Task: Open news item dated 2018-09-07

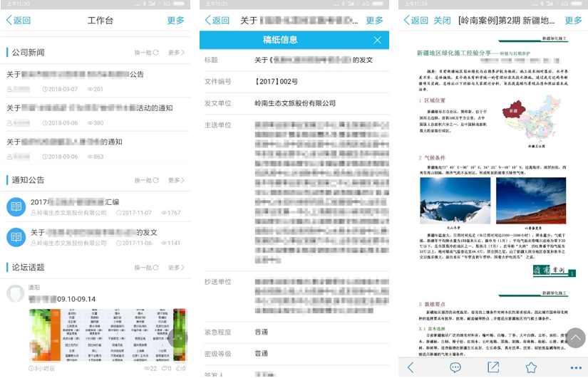Action: [x=96, y=81]
